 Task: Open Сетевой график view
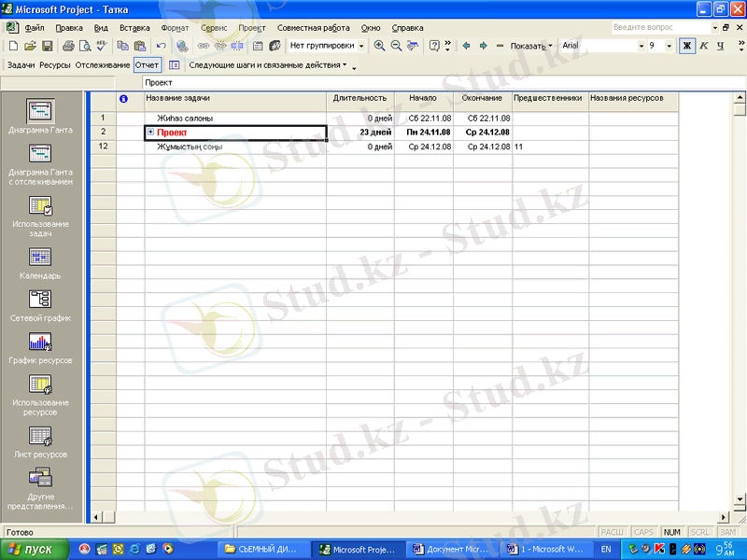pyautogui.click(x=40, y=306)
